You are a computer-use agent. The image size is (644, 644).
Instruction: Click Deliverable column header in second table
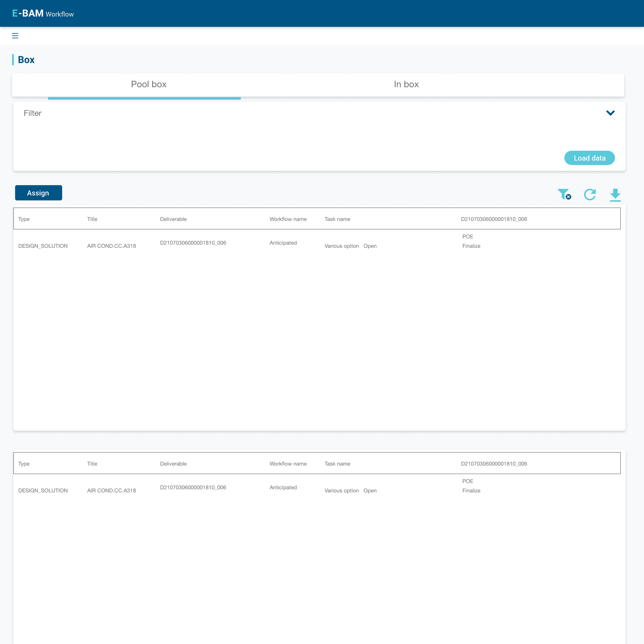173,464
